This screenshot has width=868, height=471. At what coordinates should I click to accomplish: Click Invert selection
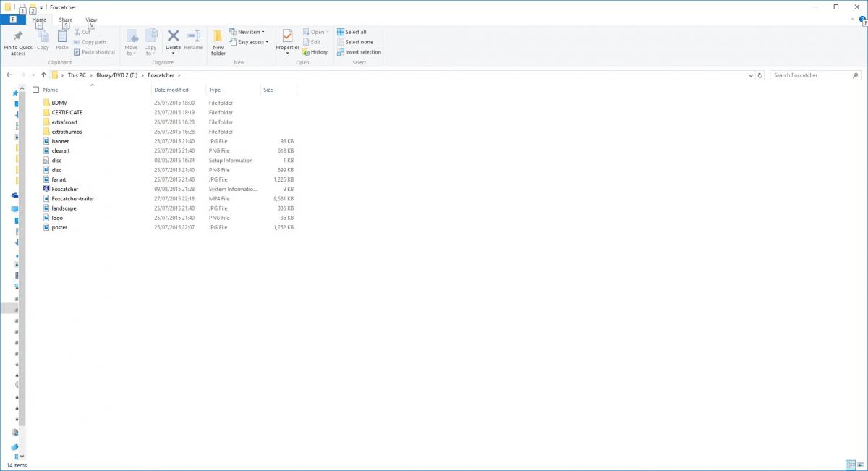point(359,52)
